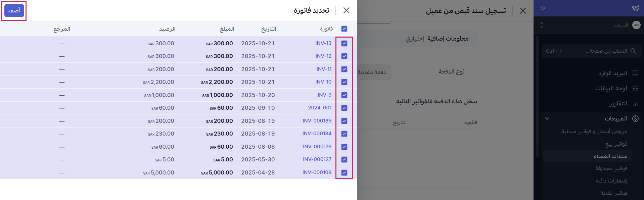Go to فواتير بيع in sidebar
Viewport: 644px width, 200px height.
click(x=616, y=144)
